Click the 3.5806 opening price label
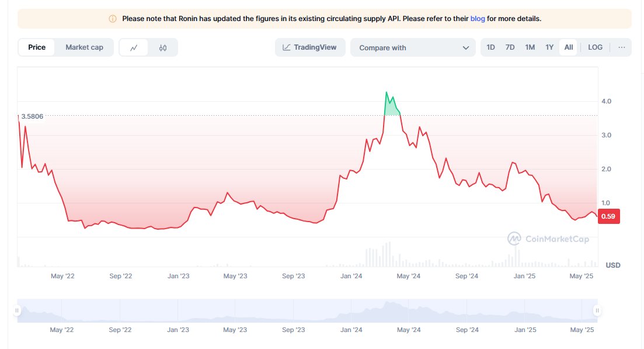This screenshot has height=349, width=644. (x=32, y=116)
